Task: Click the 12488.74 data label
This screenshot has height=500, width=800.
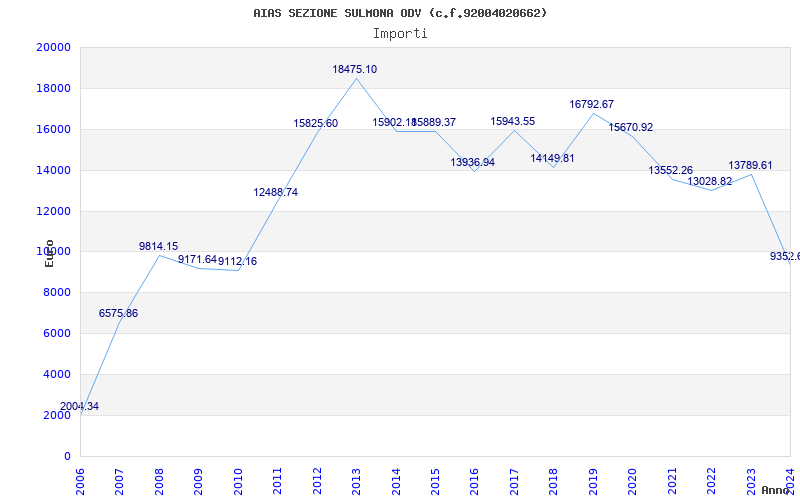Action: coord(276,192)
